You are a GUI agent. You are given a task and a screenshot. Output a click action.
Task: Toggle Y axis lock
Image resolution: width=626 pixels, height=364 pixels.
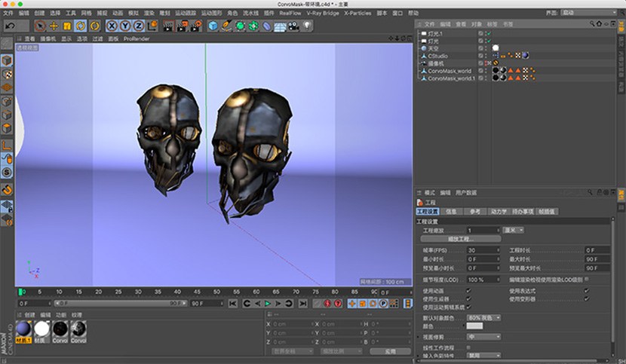pos(125,26)
